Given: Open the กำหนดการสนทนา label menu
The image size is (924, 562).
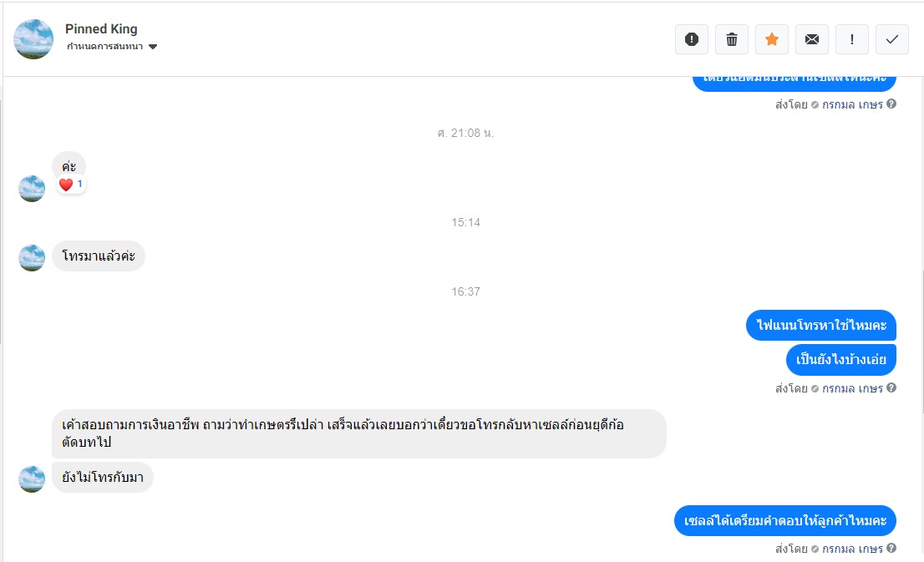Looking at the screenshot, I should pyautogui.click(x=105, y=47).
